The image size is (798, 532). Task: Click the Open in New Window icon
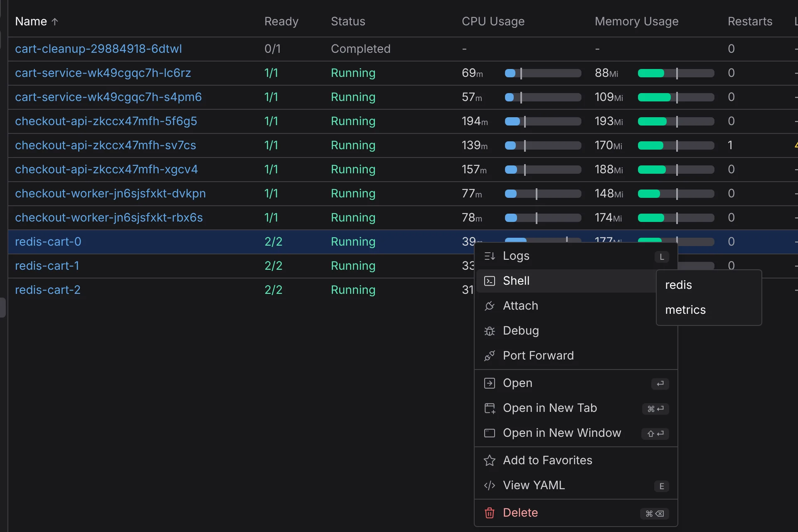490,433
